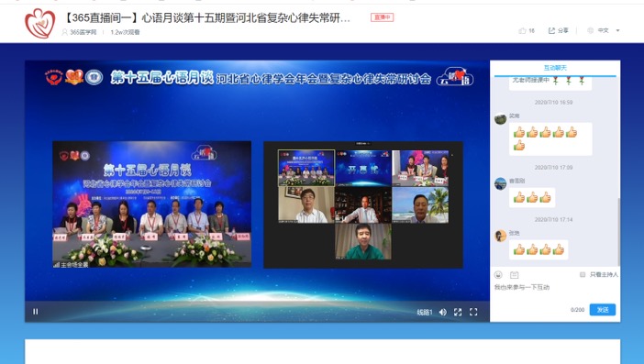Click the red 直播中 live badge
This screenshot has width=644, height=364.
coord(382,17)
